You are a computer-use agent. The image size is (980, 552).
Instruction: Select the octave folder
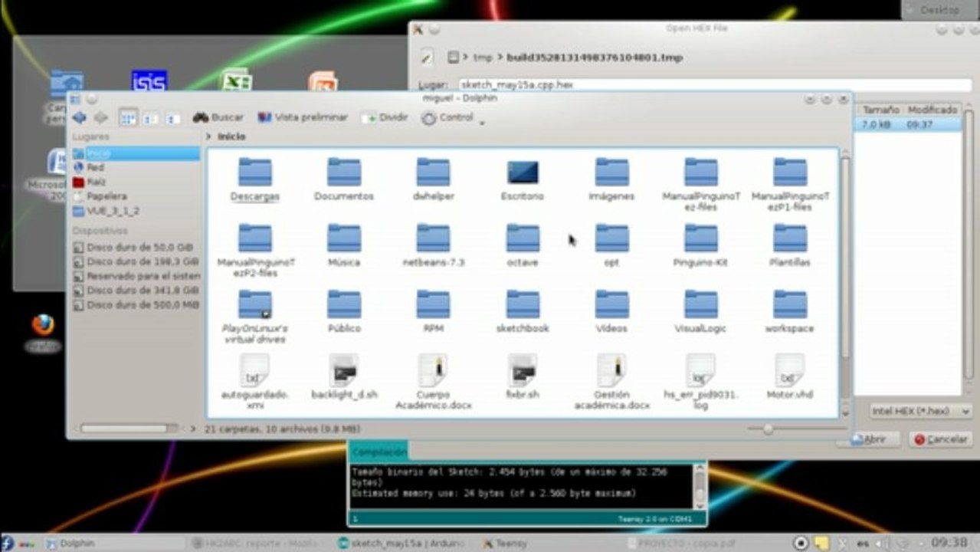pos(523,245)
